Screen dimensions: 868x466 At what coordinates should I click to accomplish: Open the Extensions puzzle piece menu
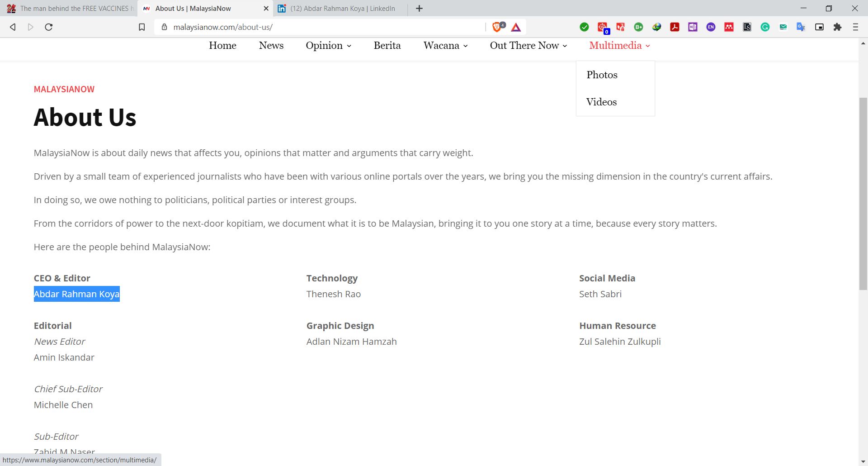point(837,27)
